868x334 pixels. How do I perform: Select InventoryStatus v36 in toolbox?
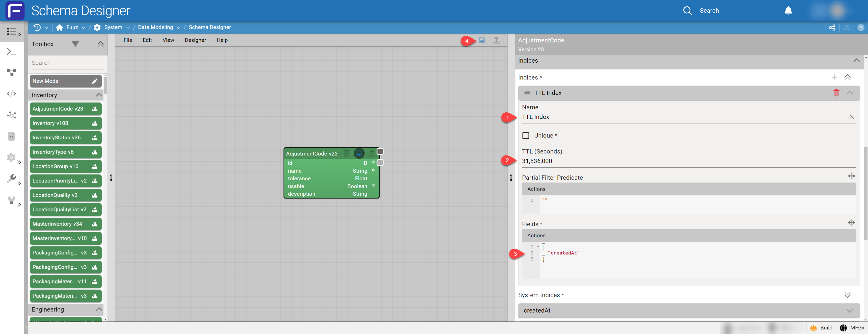pos(66,138)
